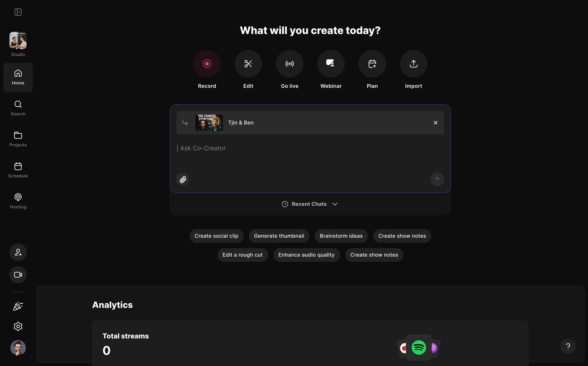
Task: Start a Webinar
Action: point(331,64)
